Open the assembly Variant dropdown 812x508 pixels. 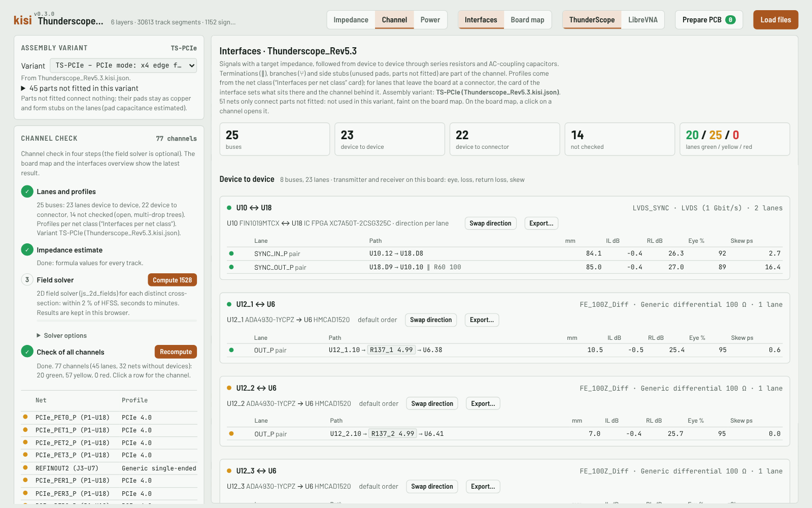coord(123,66)
